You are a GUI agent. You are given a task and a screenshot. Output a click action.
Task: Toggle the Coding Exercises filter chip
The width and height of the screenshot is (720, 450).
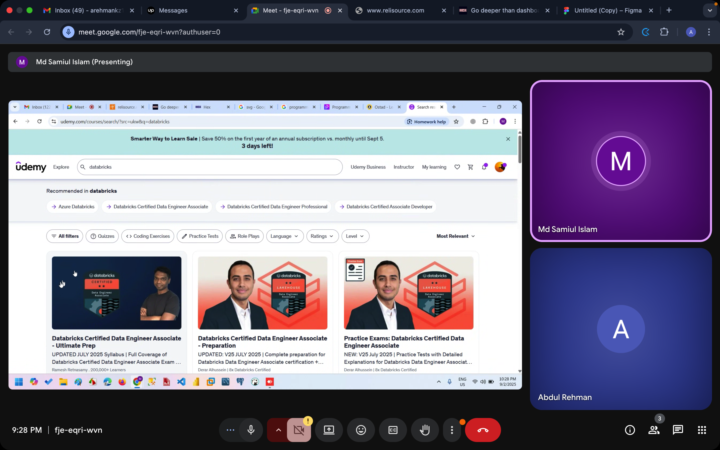pyautogui.click(x=148, y=236)
